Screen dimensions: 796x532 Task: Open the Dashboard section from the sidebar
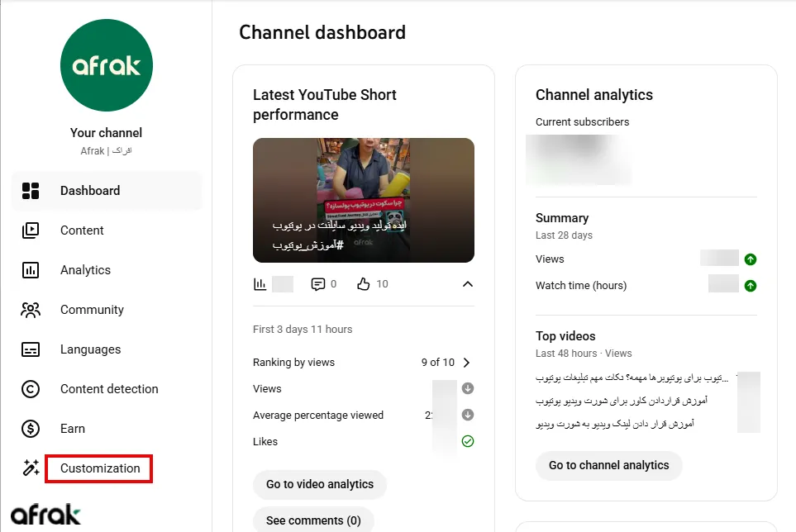[x=90, y=190]
